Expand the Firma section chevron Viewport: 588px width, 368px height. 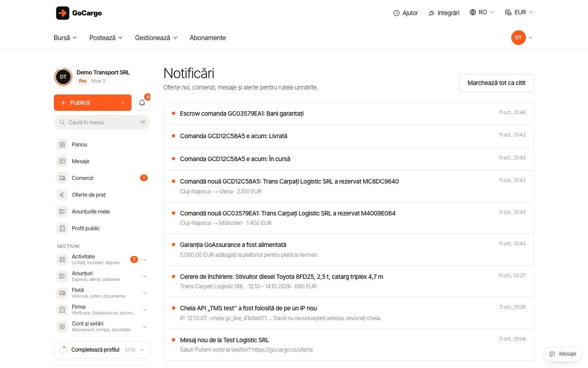145,310
